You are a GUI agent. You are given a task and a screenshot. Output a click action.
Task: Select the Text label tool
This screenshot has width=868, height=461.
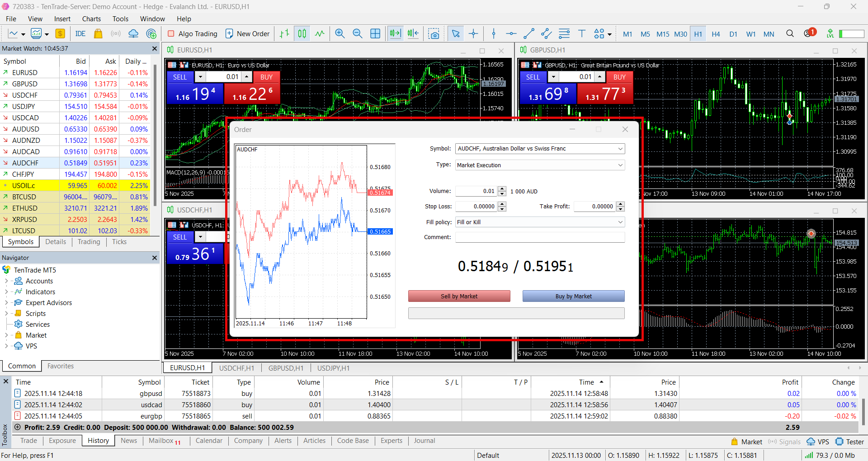click(x=582, y=33)
